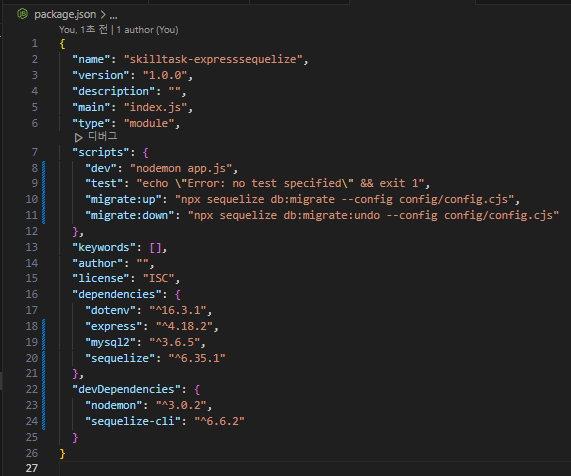Click the db:migrate --config command string
Image resolution: width=571 pixels, height=476 pixels.
click(344, 199)
